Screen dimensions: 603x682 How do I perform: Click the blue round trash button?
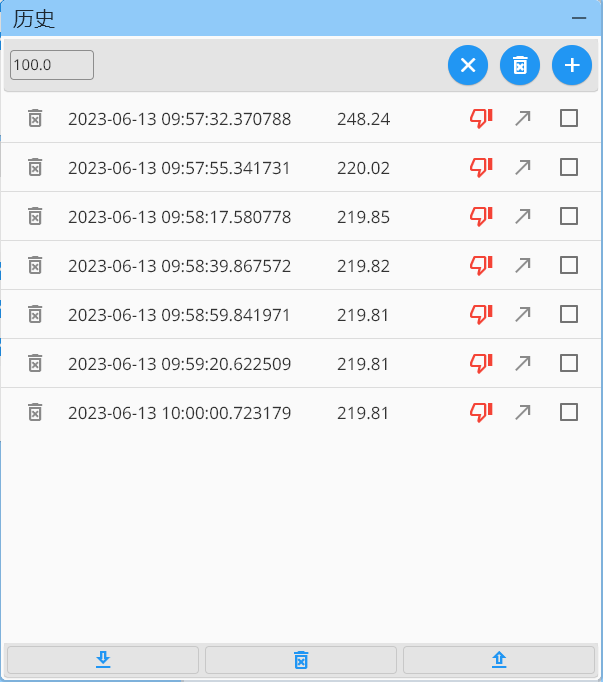click(x=520, y=65)
